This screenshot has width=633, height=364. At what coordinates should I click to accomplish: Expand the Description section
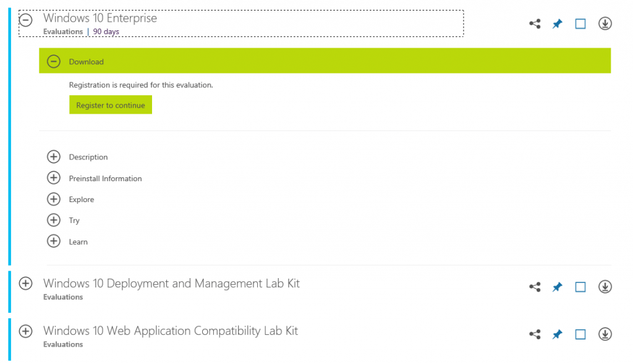tap(54, 157)
